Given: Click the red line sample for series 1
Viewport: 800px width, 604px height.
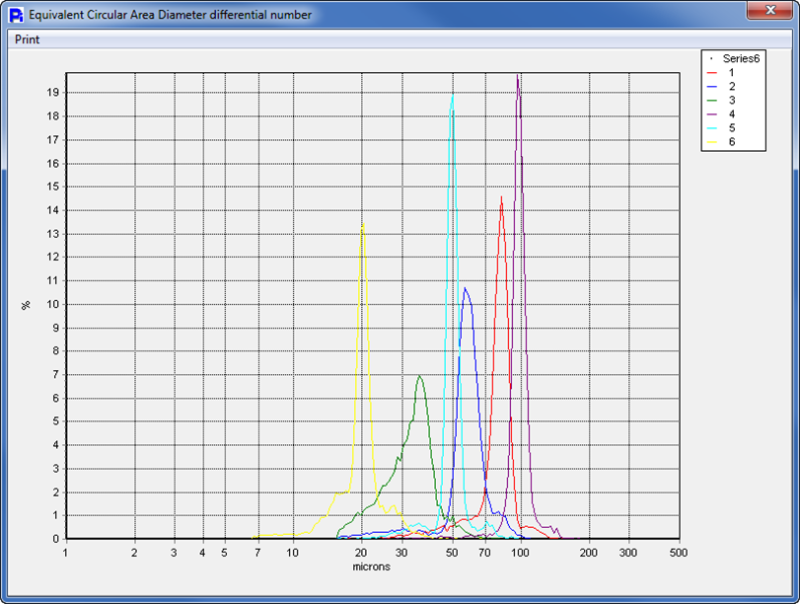Looking at the screenshot, I should (712, 72).
